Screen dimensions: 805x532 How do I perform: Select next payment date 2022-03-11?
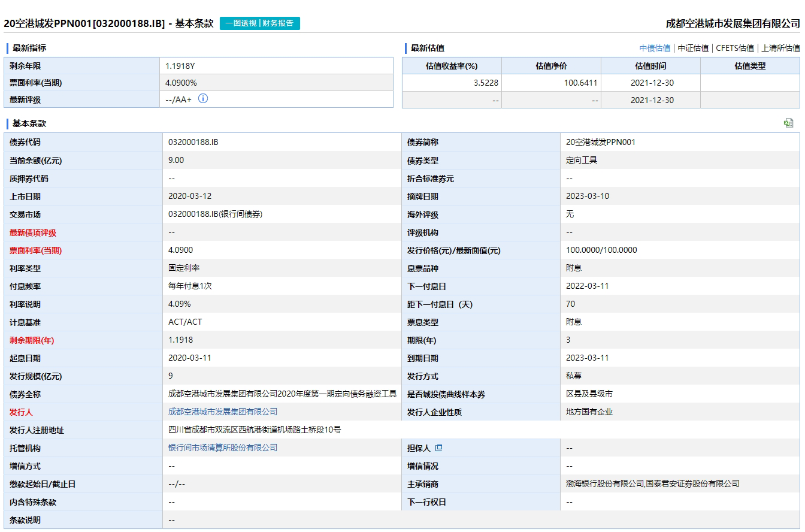588,286
